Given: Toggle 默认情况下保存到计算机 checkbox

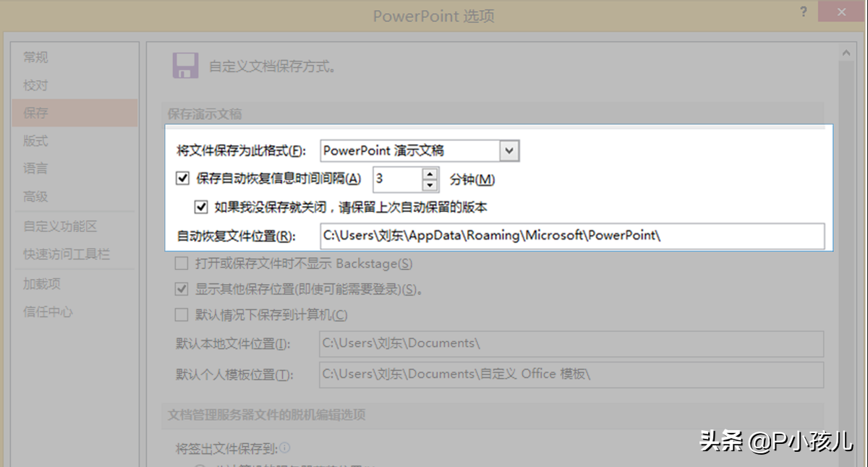Looking at the screenshot, I should (182, 314).
